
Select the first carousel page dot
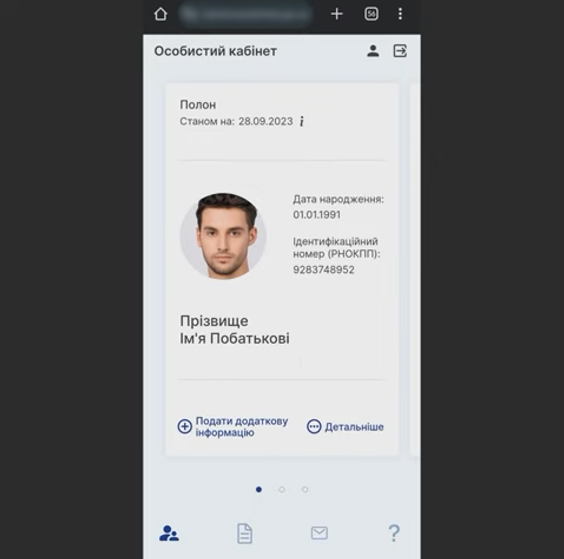pos(259,490)
